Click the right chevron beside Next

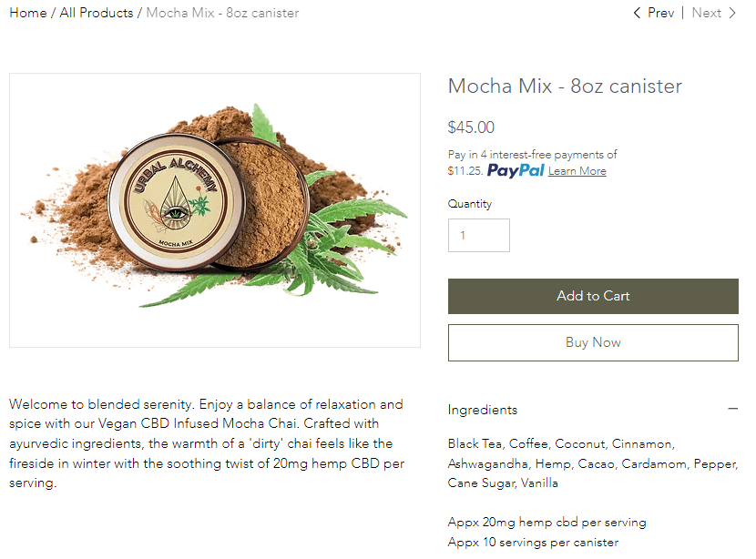732,13
